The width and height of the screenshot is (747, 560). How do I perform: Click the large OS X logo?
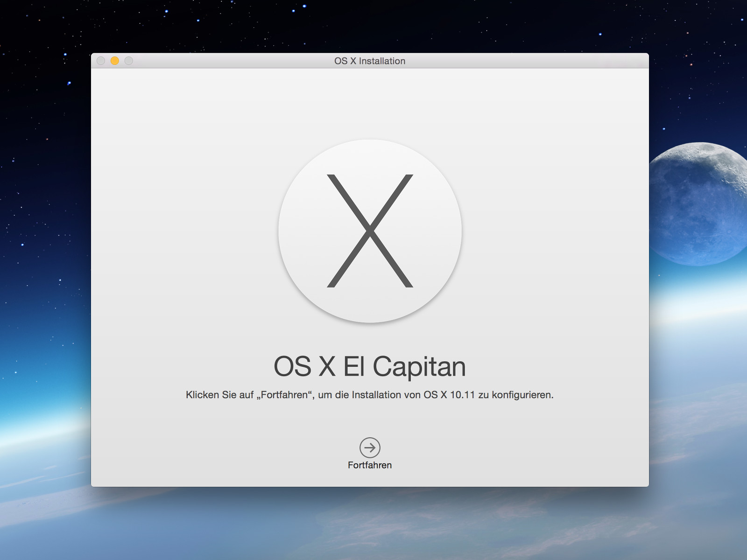point(370,231)
